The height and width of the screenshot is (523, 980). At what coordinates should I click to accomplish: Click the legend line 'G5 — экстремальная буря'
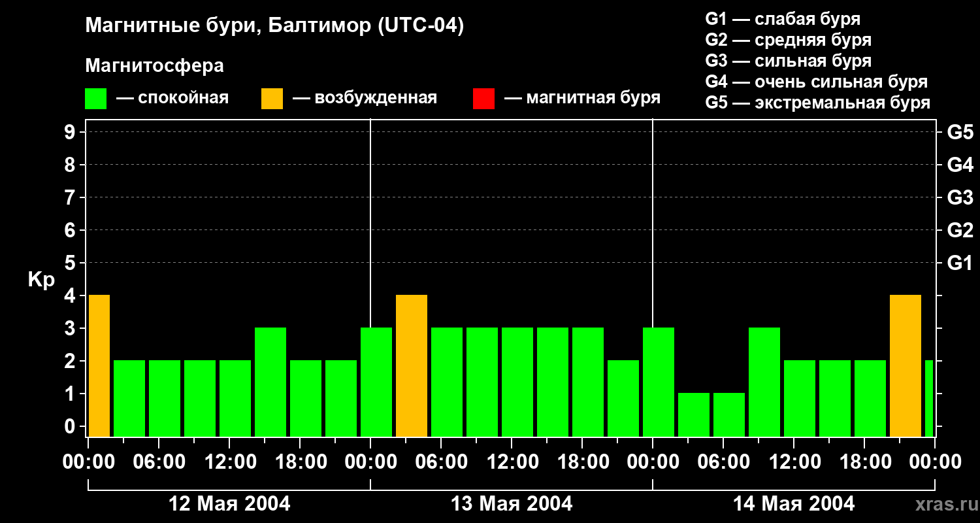[x=818, y=103]
